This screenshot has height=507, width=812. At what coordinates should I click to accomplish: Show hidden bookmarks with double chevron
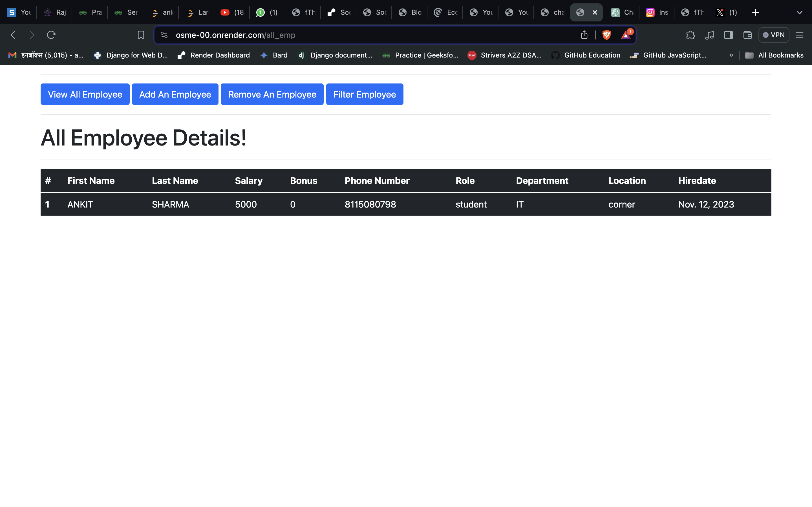[731, 55]
